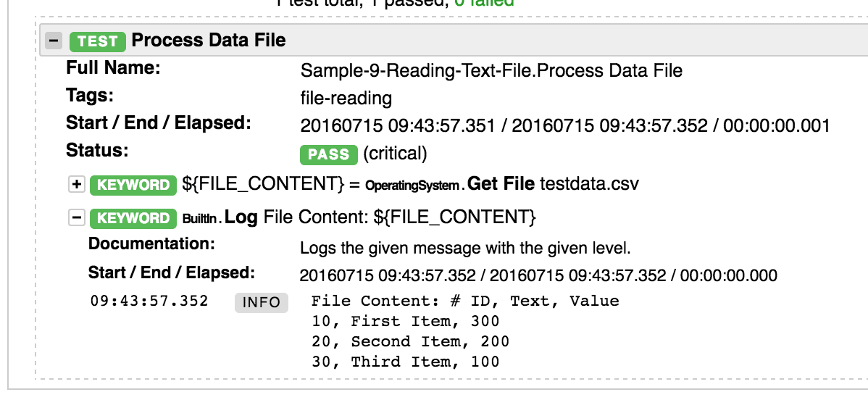
Task: Collapse the BuiltIn.Log keyword
Action: (x=76, y=217)
